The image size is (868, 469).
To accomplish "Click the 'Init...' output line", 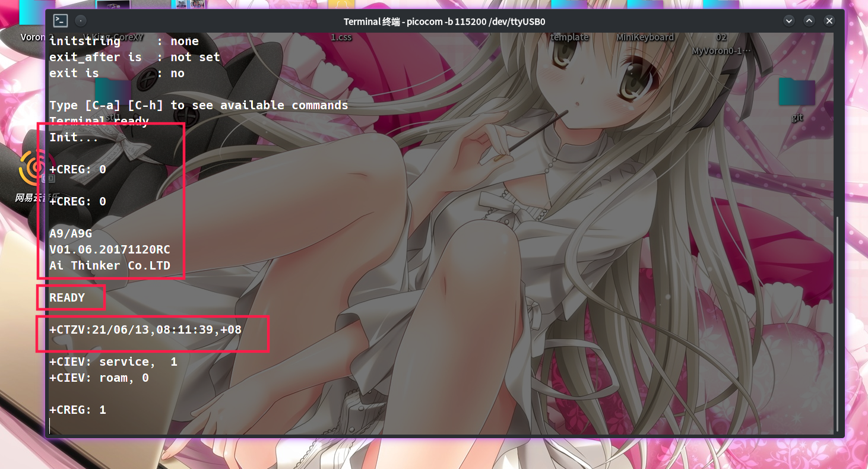I will click(x=74, y=137).
